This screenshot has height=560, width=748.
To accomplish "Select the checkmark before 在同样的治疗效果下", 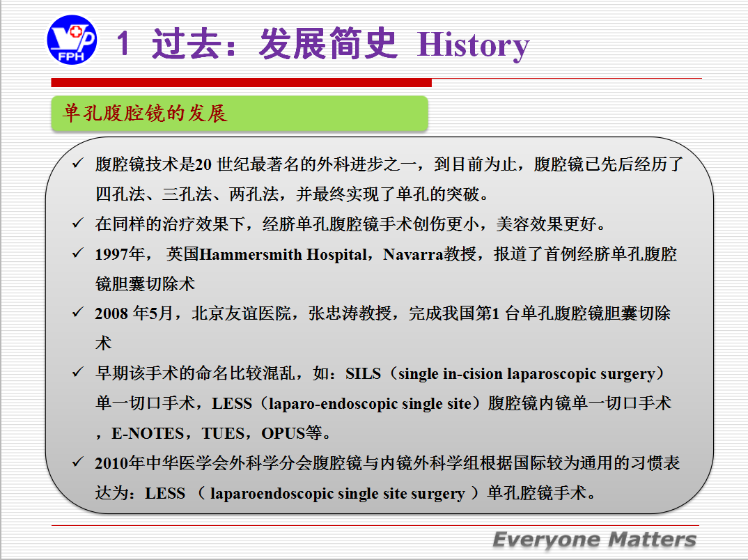I will pyautogui.click(x=77, y=224).
